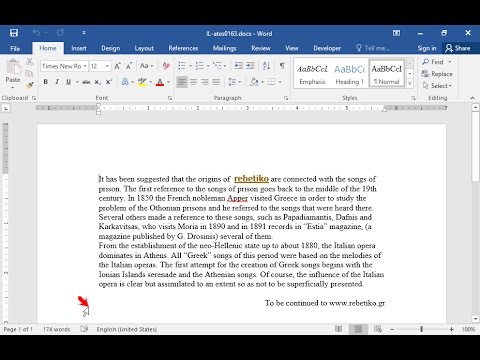Click the Clear All Formatting icon

[x=166, y=66]
